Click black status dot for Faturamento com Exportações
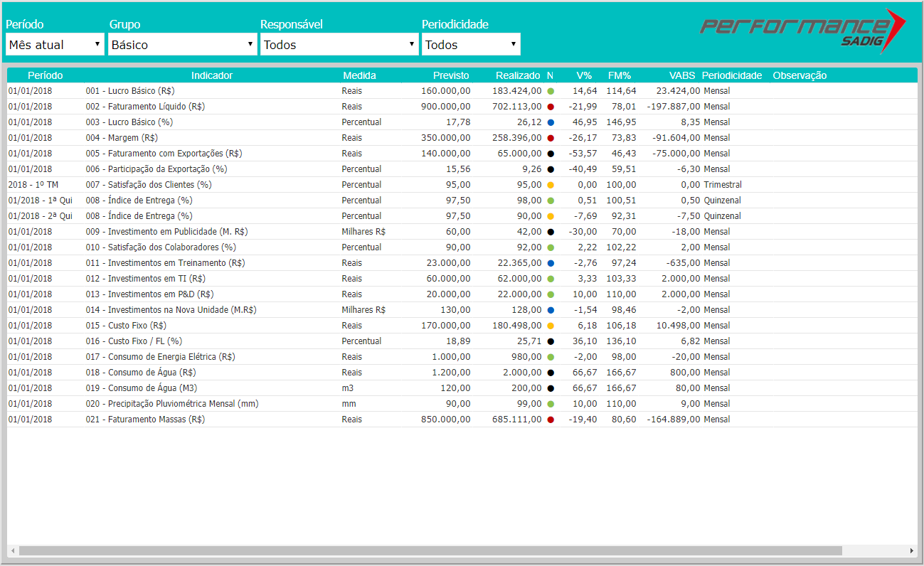 (551, 154)
